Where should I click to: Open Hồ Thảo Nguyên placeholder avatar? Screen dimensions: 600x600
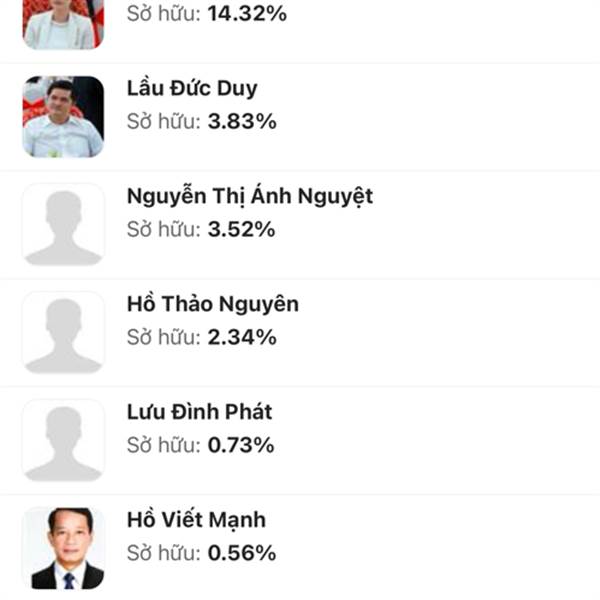coord(63,333)
